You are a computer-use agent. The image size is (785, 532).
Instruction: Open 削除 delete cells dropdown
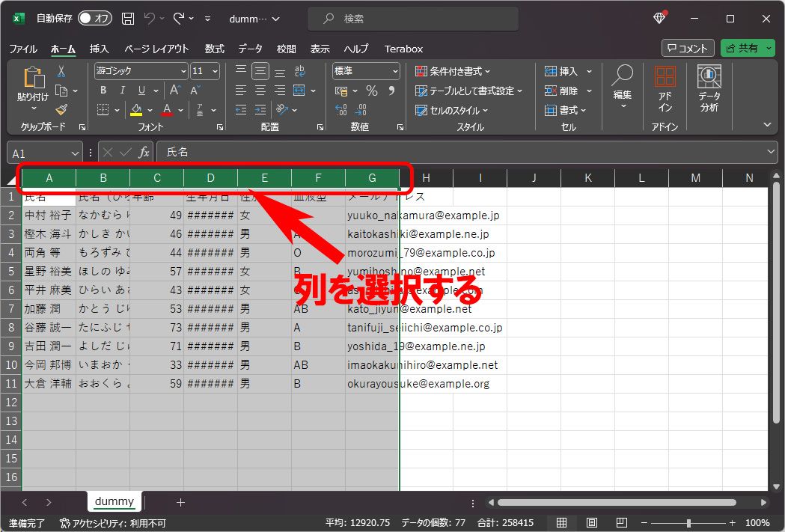pyautogui.click(x=568, y=91)
